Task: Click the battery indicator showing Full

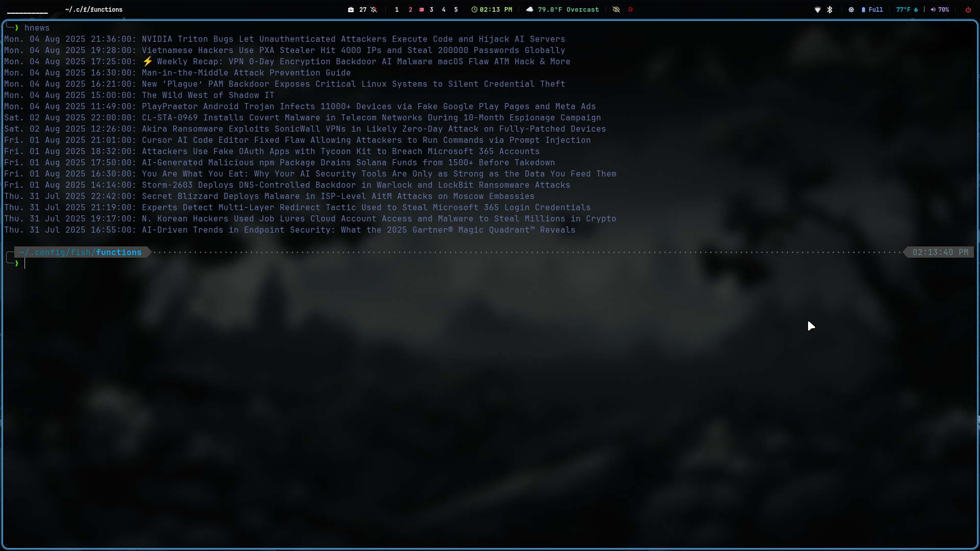Action: [873, 10]
